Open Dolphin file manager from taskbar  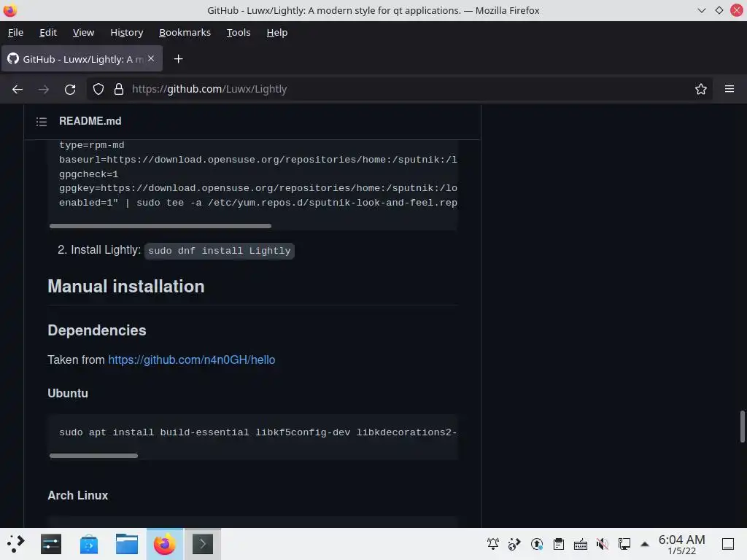[x=127, y=544]
